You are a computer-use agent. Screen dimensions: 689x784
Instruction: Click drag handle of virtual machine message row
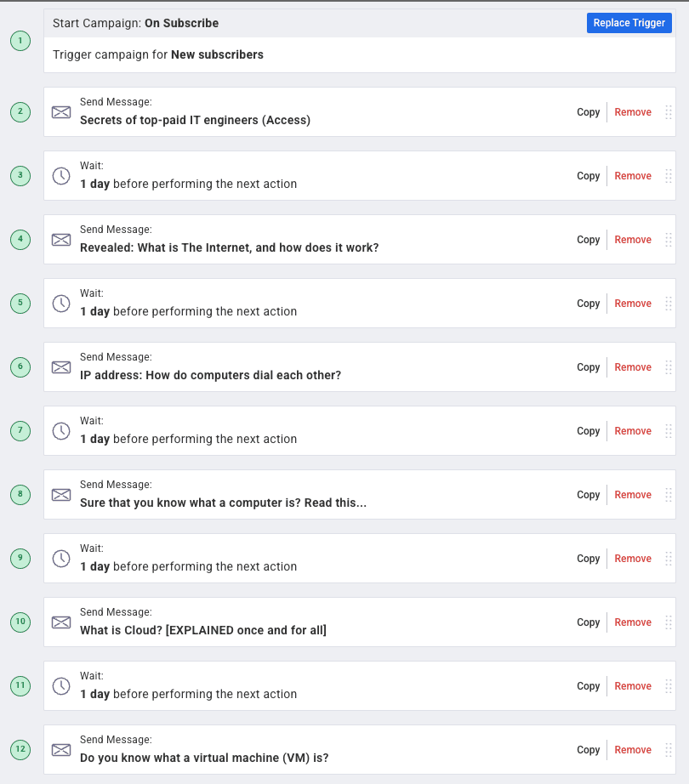point(669,749)
